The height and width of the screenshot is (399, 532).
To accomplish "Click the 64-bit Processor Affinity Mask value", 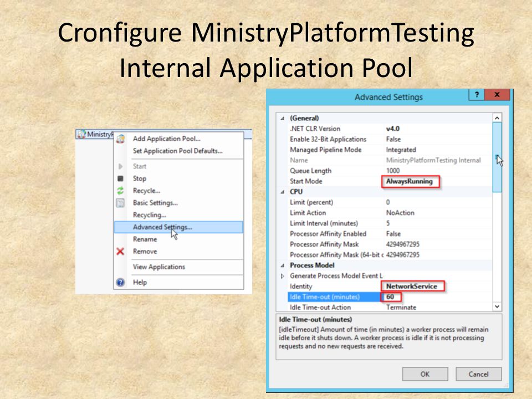I will tap(403, 255).
